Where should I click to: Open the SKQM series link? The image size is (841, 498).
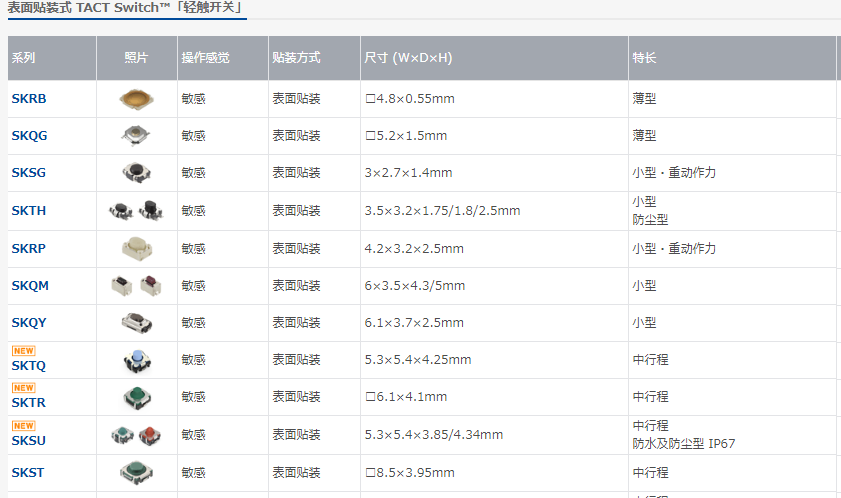click(30, 286)
